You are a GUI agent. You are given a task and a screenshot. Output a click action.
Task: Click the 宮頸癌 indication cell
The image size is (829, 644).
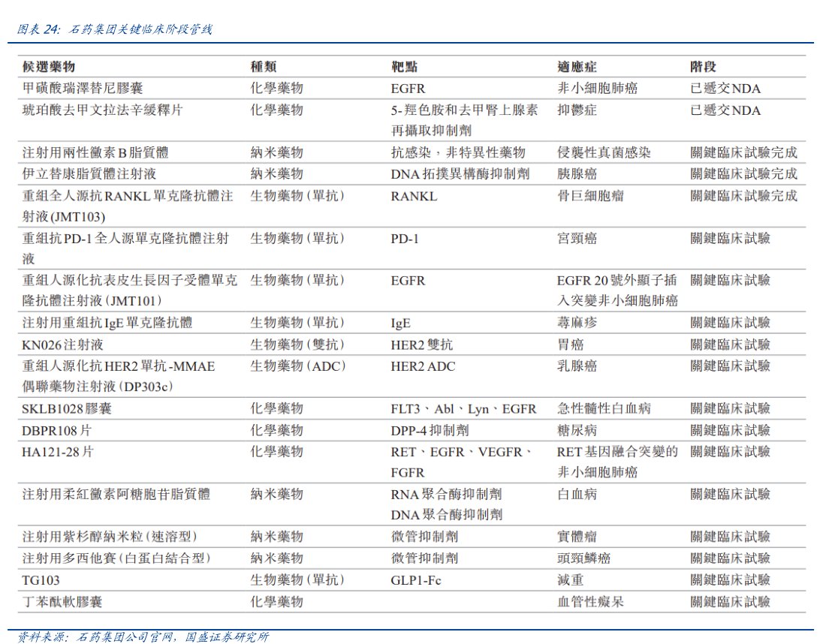point(577,239)
